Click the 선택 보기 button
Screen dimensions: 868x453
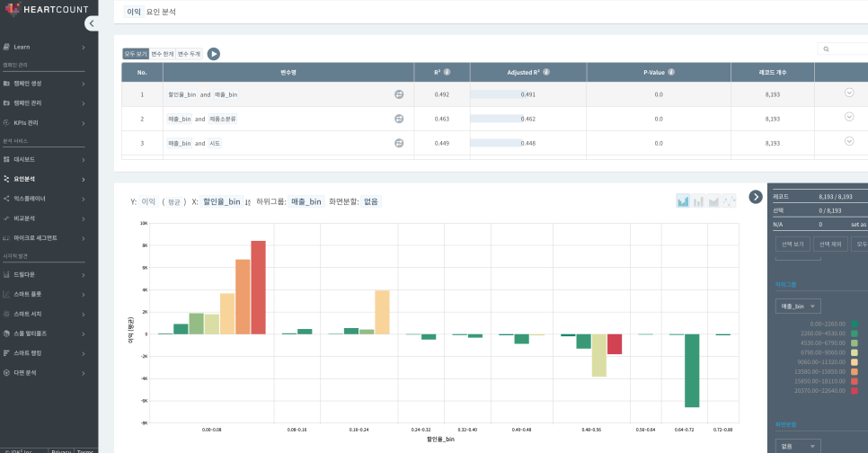793,244
